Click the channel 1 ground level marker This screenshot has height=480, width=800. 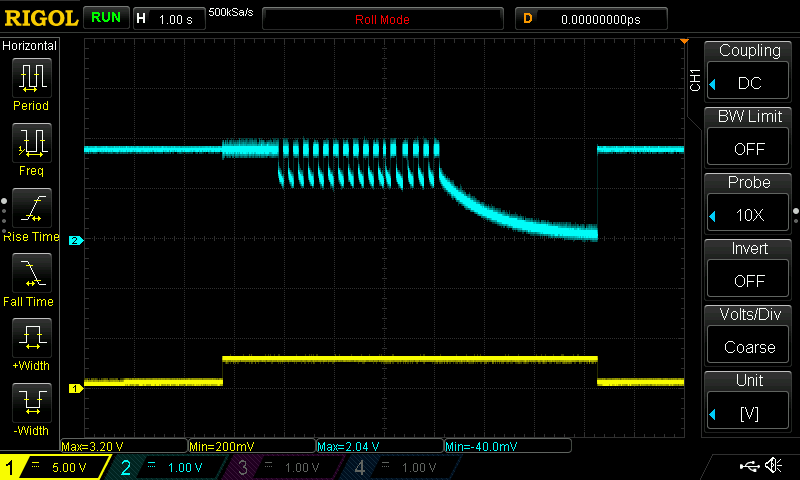(76, 389)
